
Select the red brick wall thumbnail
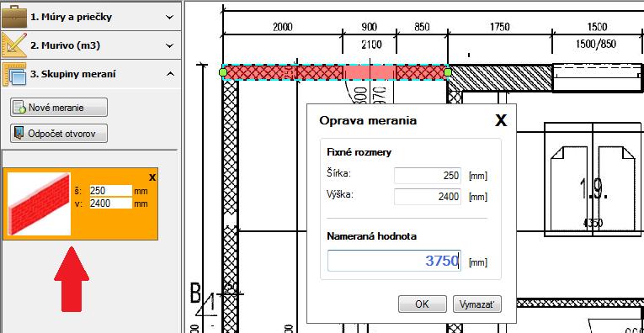click(x=39, y=203)
